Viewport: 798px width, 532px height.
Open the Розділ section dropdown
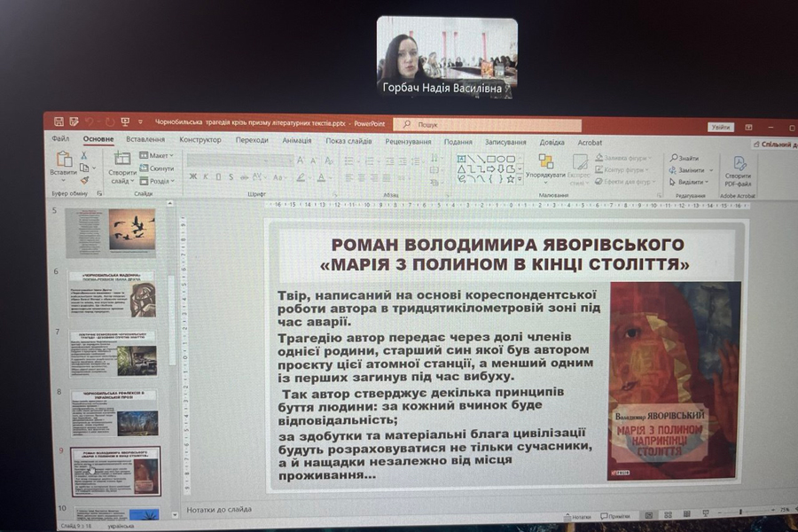pyautogui.click(x=157, y=181)
